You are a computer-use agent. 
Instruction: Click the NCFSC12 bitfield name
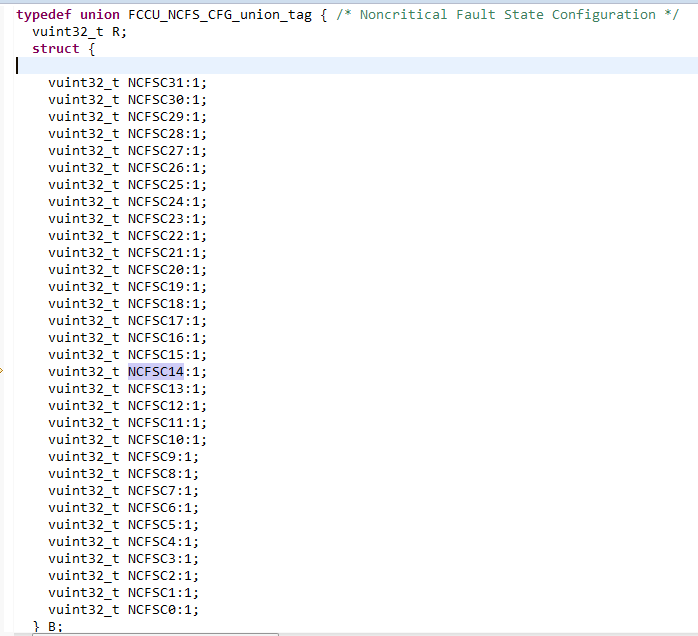156,406
